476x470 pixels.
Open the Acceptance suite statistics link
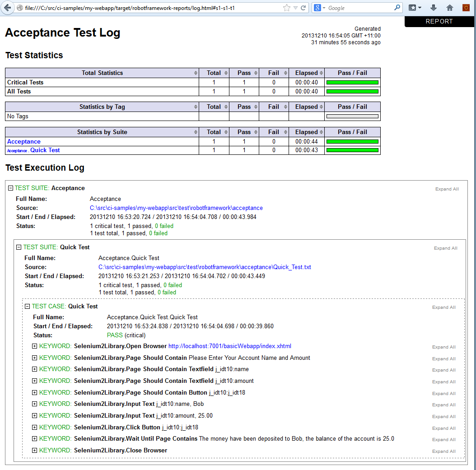24,142
